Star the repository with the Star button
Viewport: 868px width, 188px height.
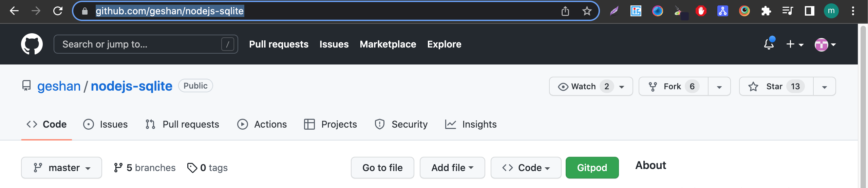click(776, 87)
